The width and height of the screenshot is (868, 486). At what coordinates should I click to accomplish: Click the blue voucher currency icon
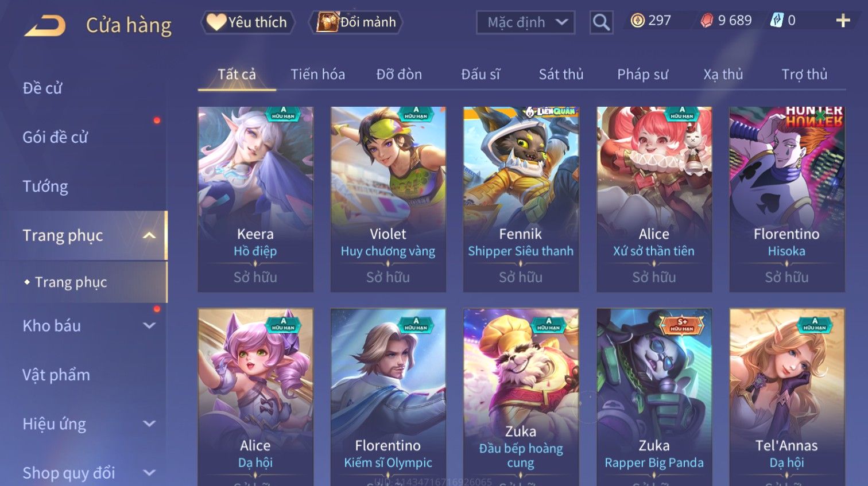(x=777, y=21)
